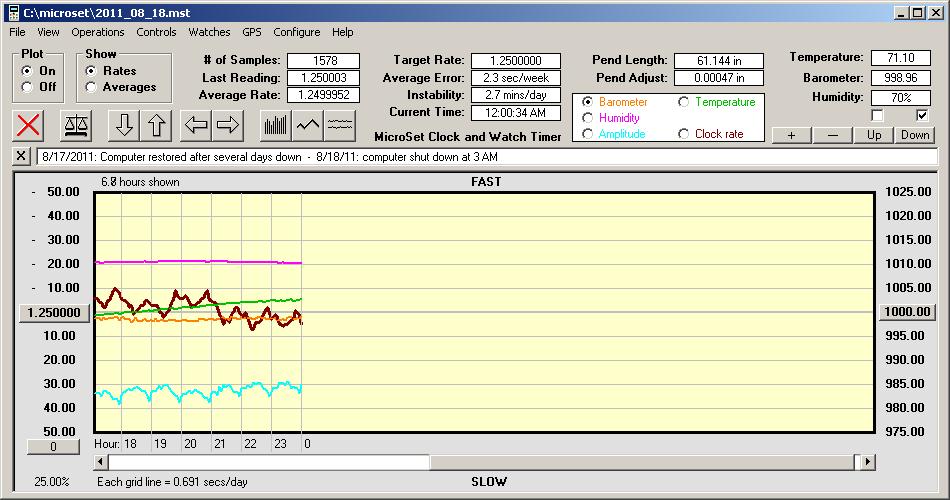Screen dimensions: 950x500
Task: Open the GPS menu
Action: point(251,32)
